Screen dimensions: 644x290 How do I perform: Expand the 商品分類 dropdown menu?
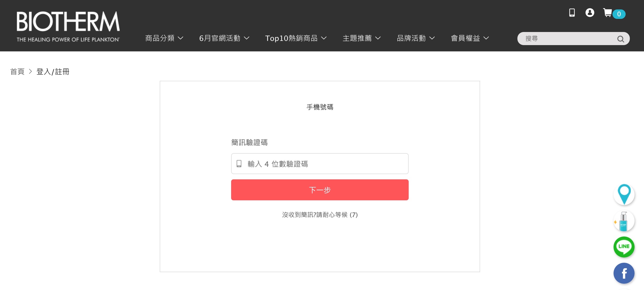click(164, 38)
